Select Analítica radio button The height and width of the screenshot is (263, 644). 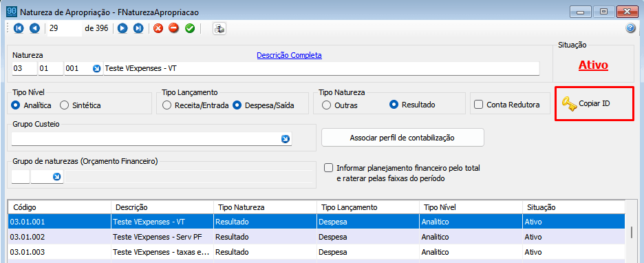point(16,105)
